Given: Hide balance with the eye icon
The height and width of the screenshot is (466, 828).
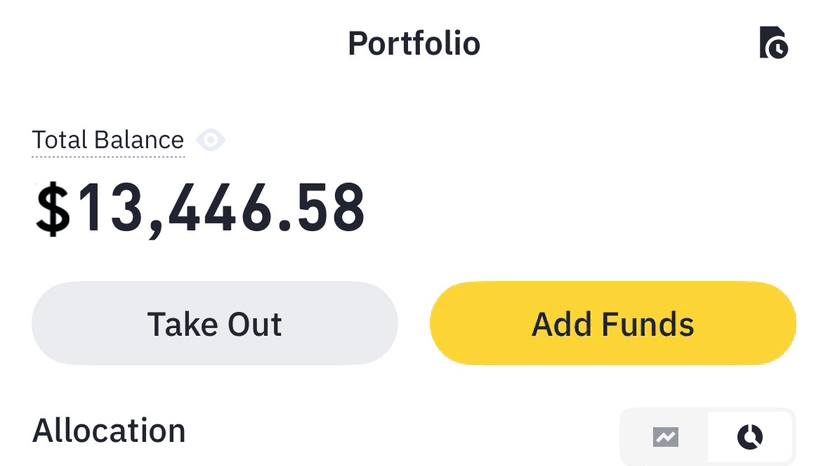Looking at the screenshot, I should [x=210, y=140].
